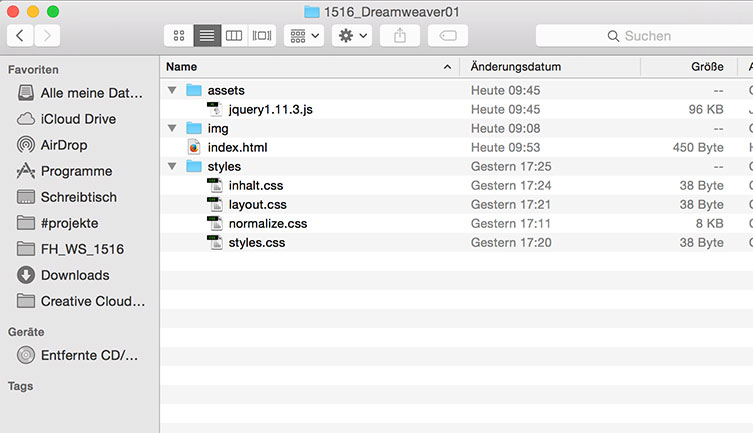Open the gear Action menu
The width and height of the screenshot is (753, 433).
point(352,35)
